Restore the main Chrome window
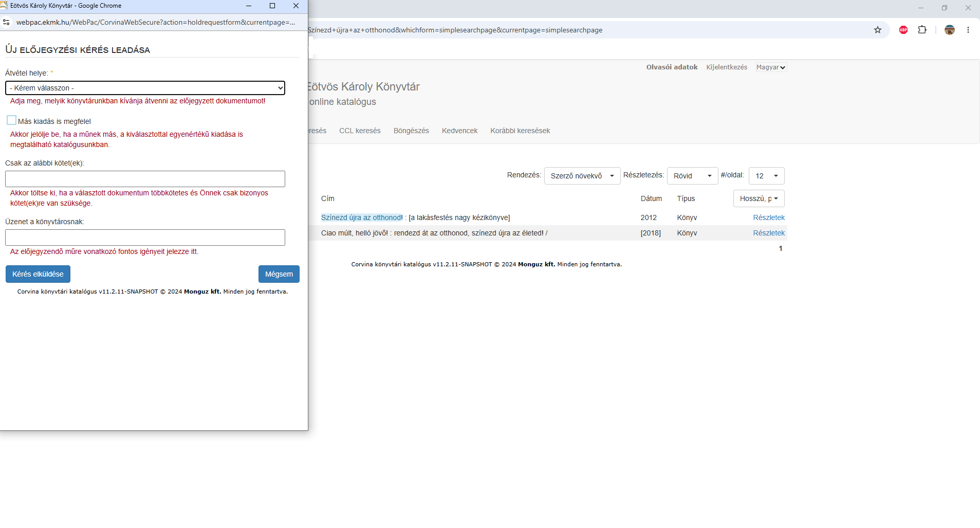 tap(945, 8)
